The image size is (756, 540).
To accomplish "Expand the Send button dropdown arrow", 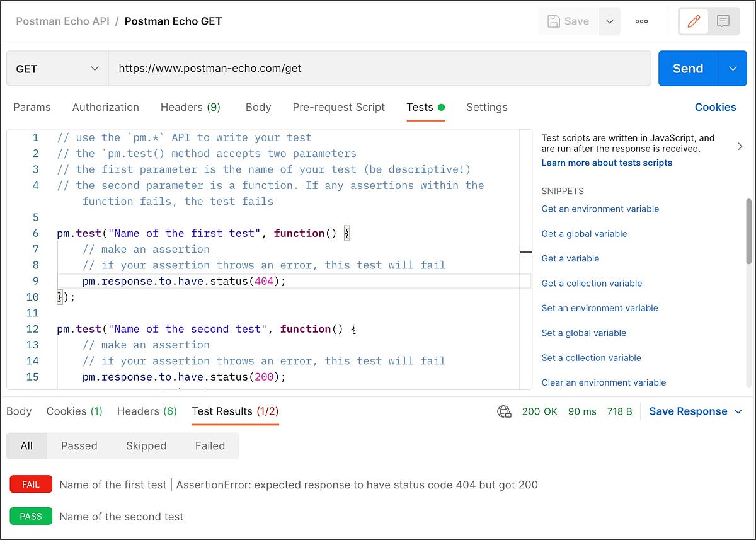I will (732, 69).
